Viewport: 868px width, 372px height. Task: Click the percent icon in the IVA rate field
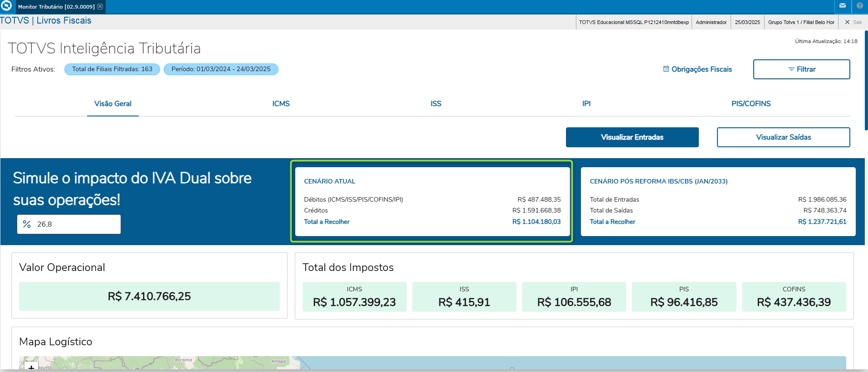tap(27, 224)
